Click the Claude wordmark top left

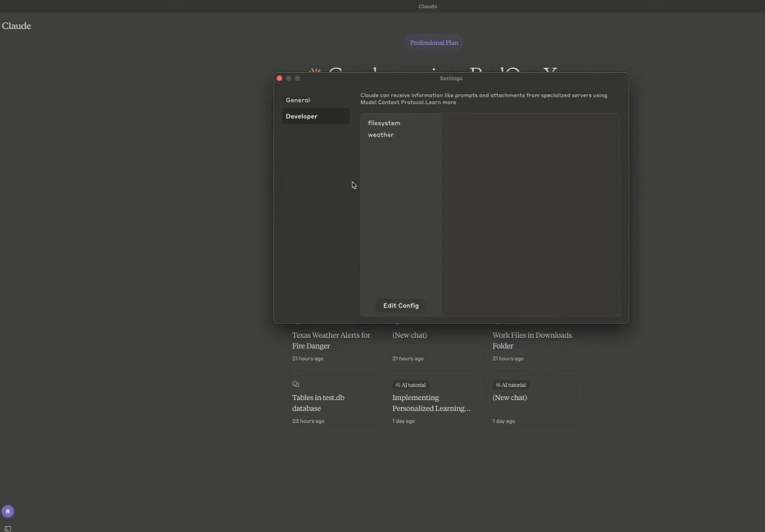pos(16,26)
